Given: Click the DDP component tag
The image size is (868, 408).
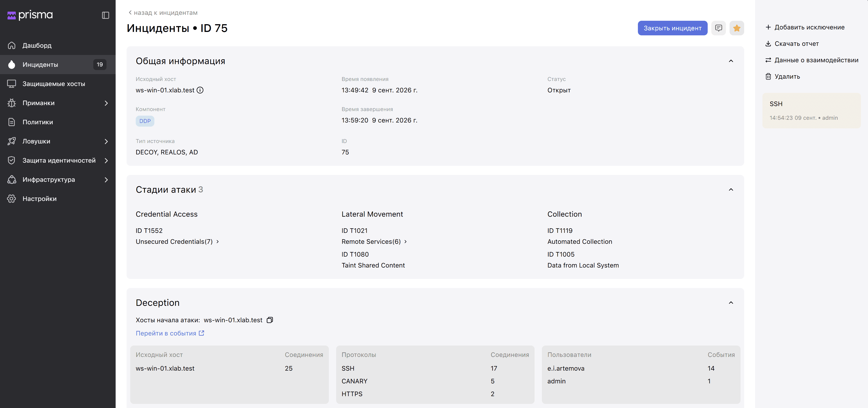Looking at the screenshot, I should [x=145, y=121].
